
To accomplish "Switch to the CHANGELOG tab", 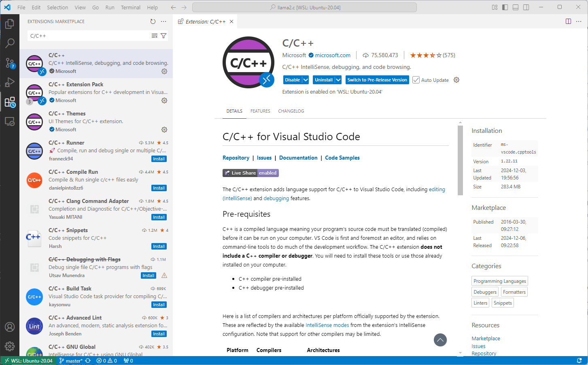I will (291, 111).
